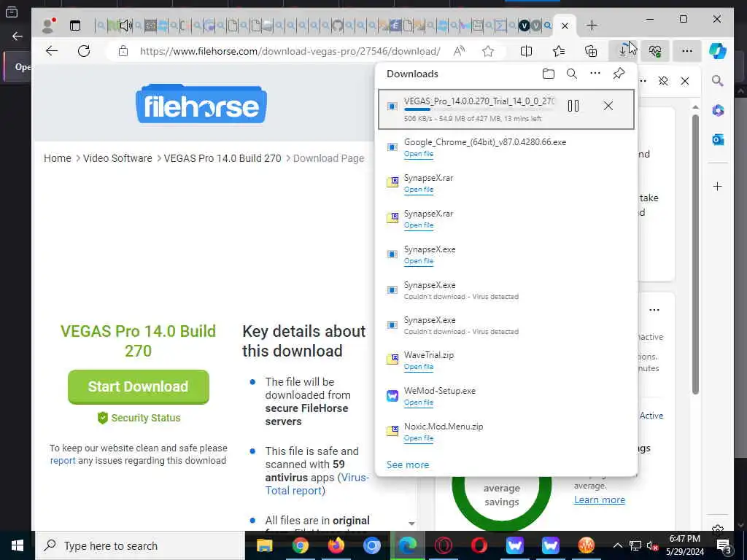Viewport: 747px width, 560px height.
Task: Open Microsoft Edge taskbar icon
Action: pos(407,545)
